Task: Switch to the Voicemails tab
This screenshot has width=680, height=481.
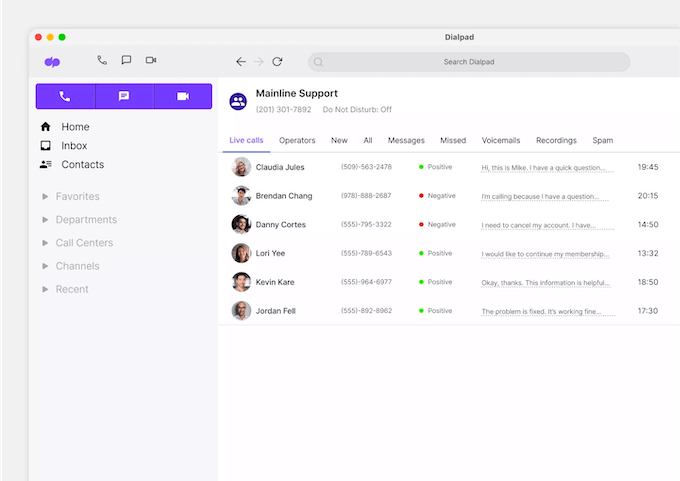Action: (501, 141)
